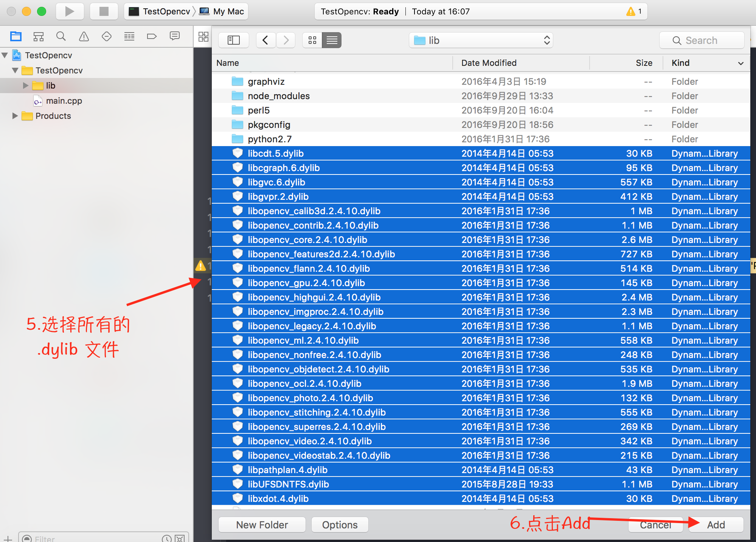This screenshot has height=542, width=756.
Task: Click the Add button
Action: click(x=716, y=525)
